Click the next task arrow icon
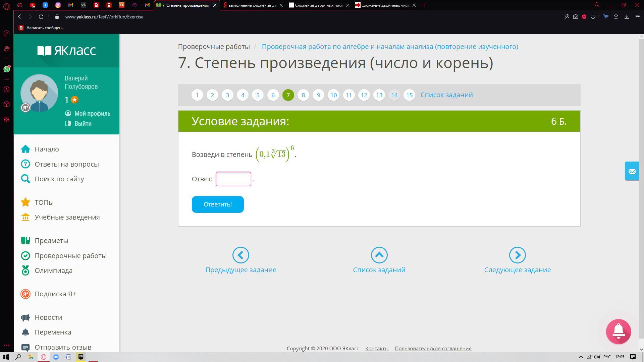This screenshot has height=362, width=644. pyautogui.click(x=517, y=255)
